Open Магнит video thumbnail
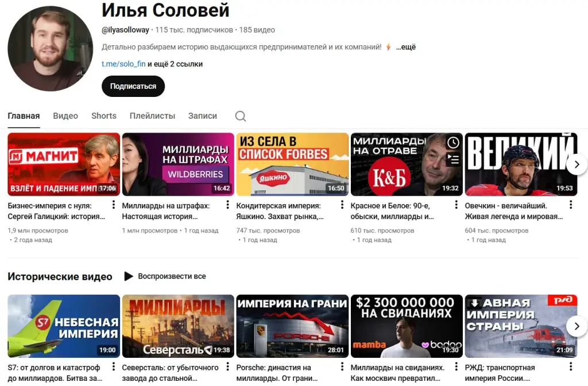588x386 pixels. click(x=64, y=165)
